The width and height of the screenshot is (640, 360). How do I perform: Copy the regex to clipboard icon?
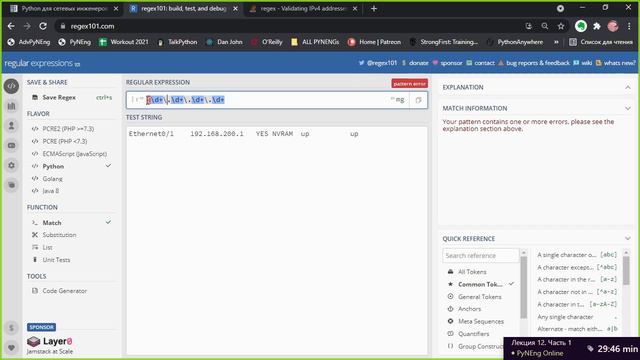[418, 100]
